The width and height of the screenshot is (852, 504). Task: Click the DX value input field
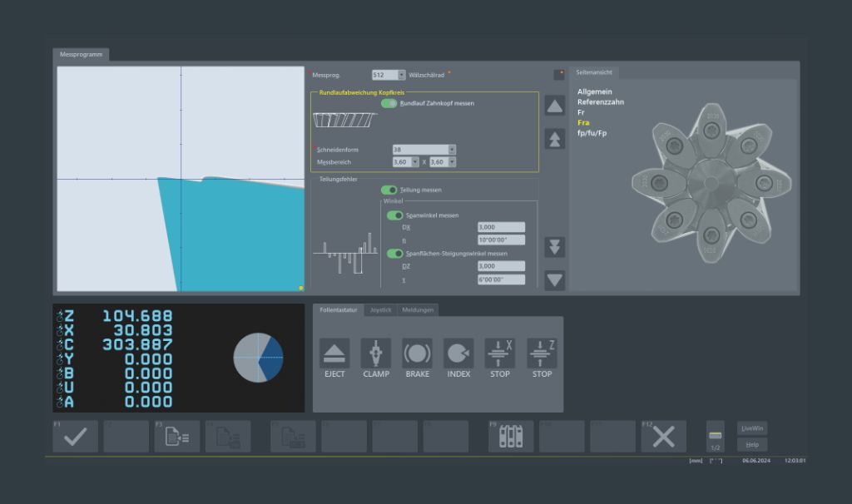point(501,227)
